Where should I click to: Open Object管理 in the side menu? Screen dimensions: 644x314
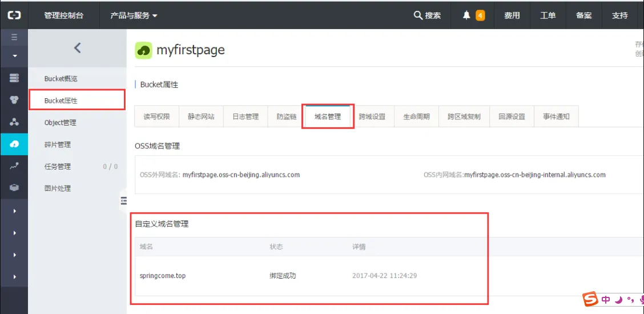pos(60,122)
